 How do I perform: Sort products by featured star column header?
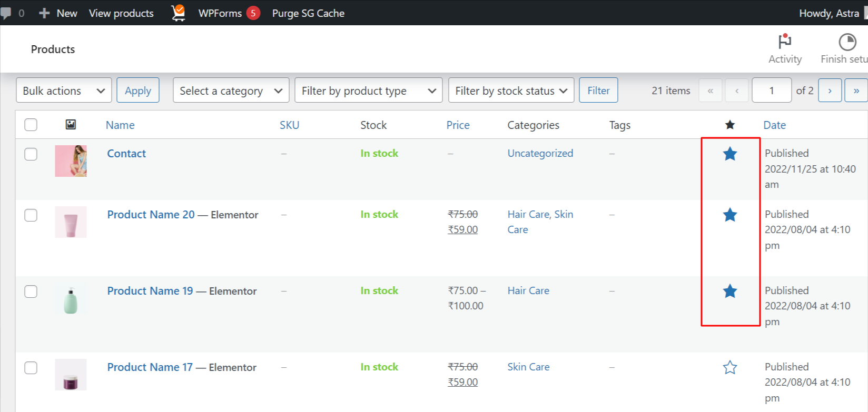tap(729, 125)
